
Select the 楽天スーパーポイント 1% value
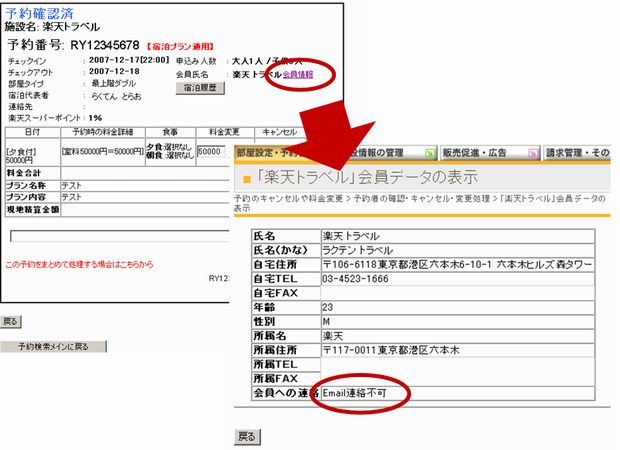point(95,118)
